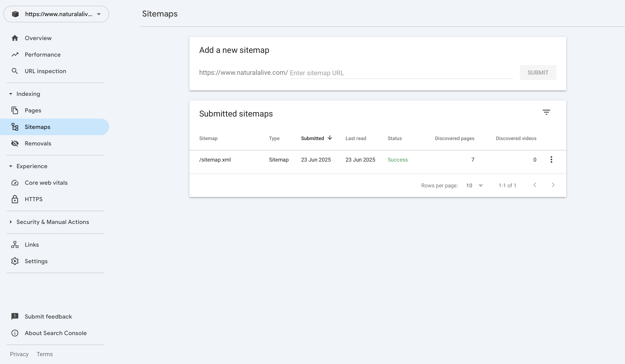Select Sitemaps in the sidebar
The image size is (625, 364).
click(55, 127)
